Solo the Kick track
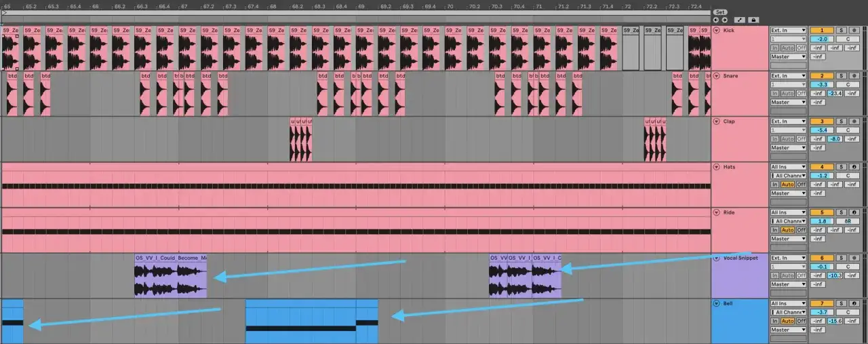The image size is (868, 344). click(841, 31)
